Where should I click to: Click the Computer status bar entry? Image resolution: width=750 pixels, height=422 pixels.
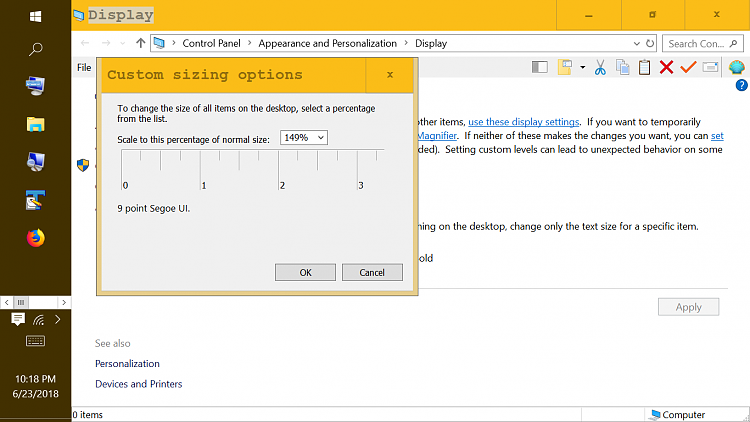point(678,414)
